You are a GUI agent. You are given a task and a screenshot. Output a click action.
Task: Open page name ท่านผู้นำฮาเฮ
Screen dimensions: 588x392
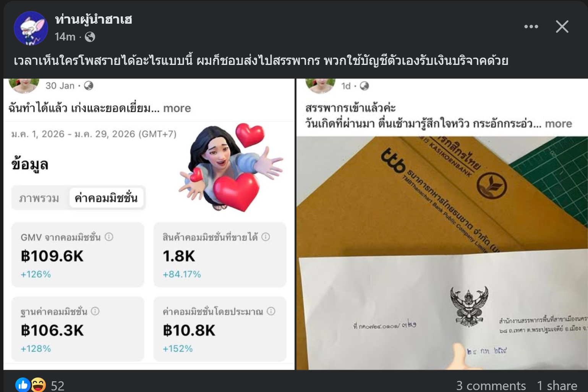click(x=94, y=19)
